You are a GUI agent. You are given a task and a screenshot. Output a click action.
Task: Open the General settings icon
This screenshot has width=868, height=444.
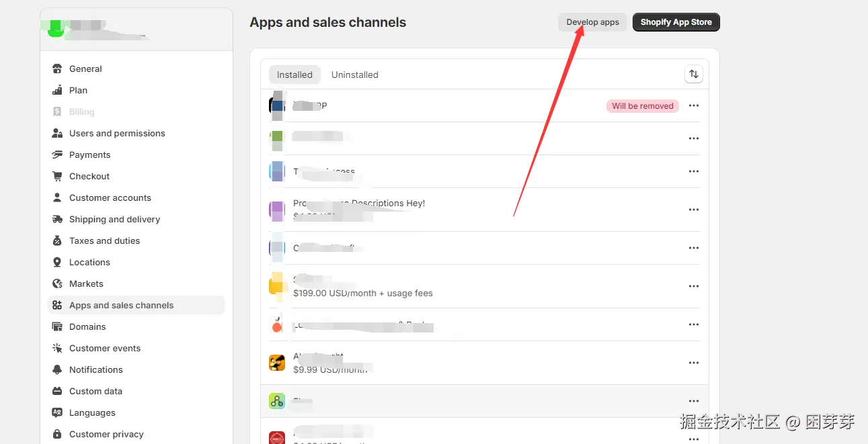(57, 69)
